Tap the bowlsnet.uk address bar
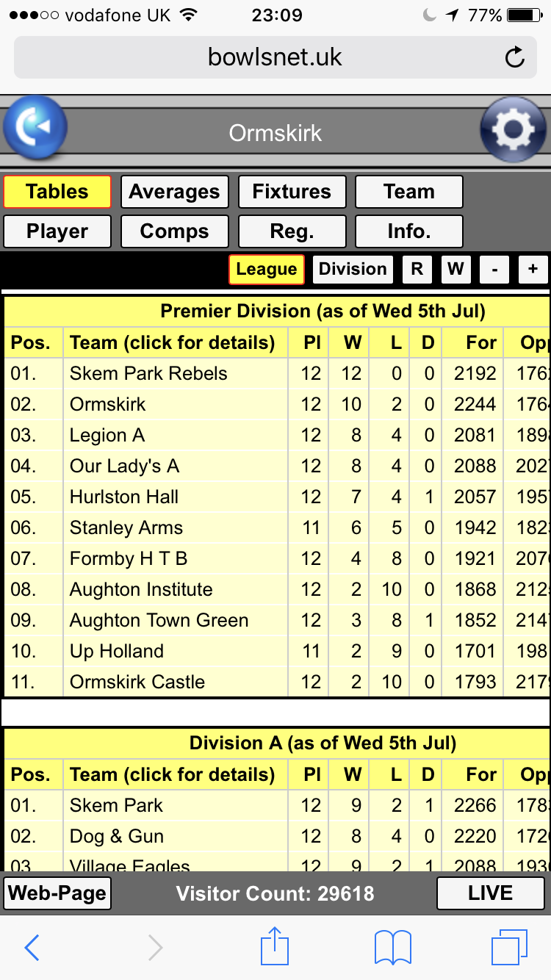551x980 pixels. pyautogui.click(x=275, y=57)
